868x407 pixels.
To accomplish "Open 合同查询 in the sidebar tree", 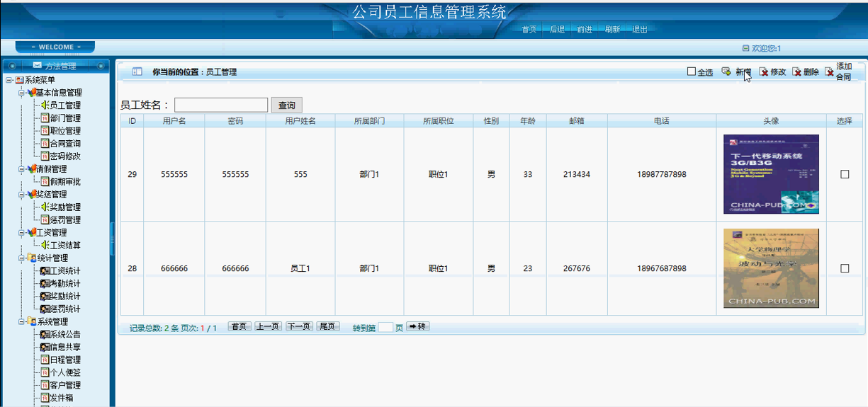I will (64, 144).
